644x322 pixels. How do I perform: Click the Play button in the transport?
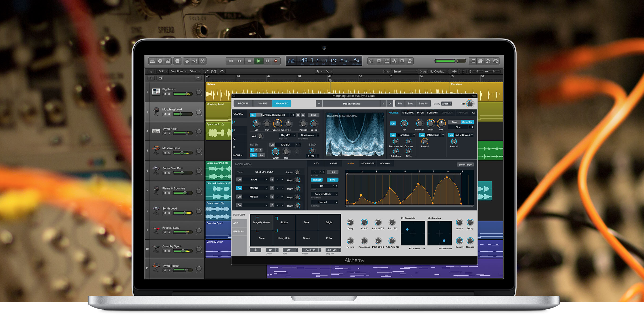pyautogui.click(x=259, y=61)
